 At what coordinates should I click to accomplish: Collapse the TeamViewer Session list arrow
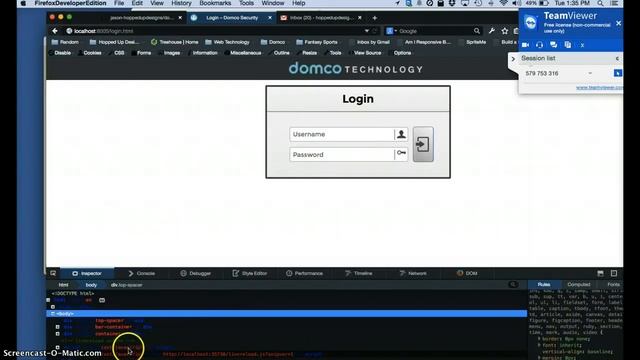(617, 59)
